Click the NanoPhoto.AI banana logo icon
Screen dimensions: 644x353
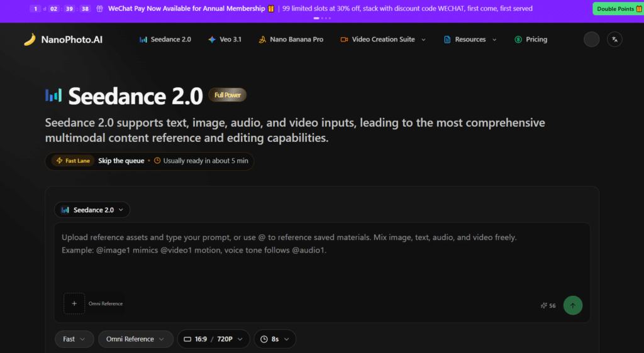click(x=30, y=40)
